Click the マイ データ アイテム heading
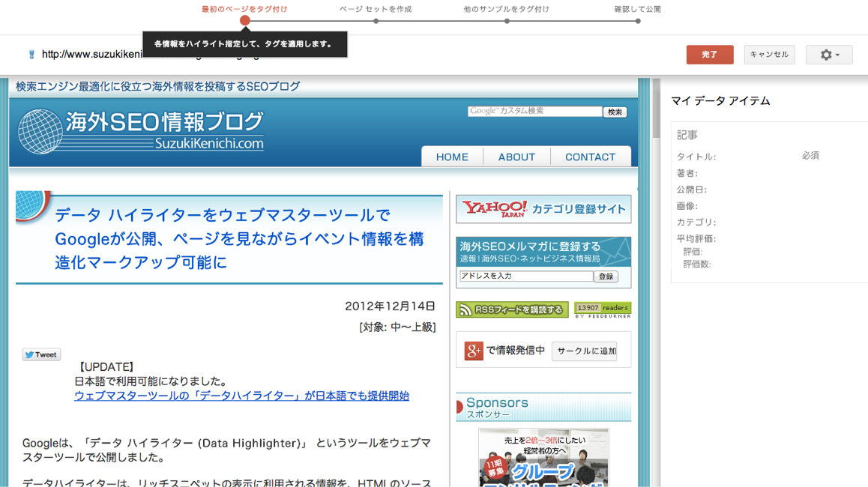The width and height of the screenshot is (868, 487). 721,100
